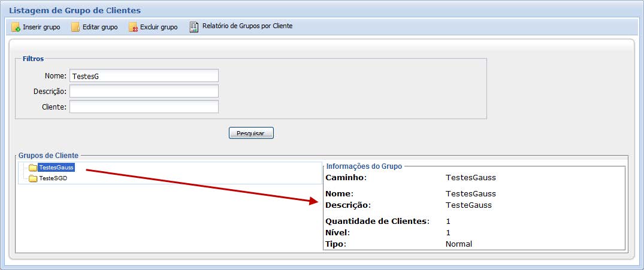Hit the "Excluir grupo" toolbar label
The width and height of the screenshot is (644, 270).
pyautogui.click(x=159, y=27)
